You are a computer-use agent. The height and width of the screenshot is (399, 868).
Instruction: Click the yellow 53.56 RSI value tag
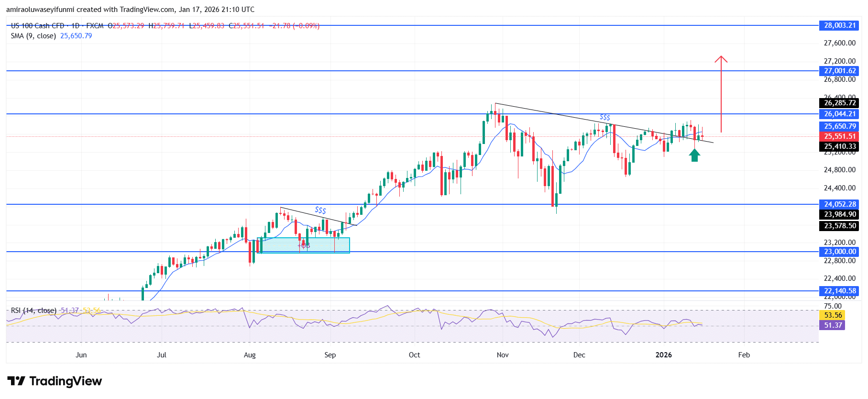point(832,315)
